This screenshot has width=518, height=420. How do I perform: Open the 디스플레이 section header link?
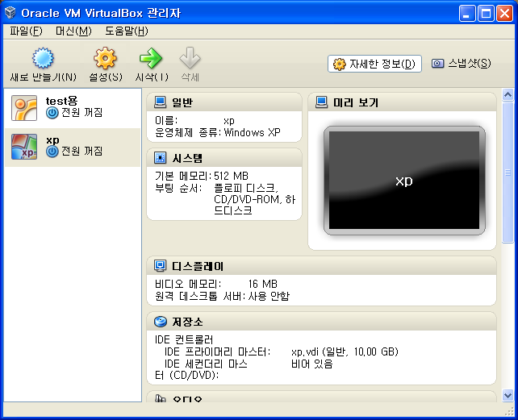[198, 266]
